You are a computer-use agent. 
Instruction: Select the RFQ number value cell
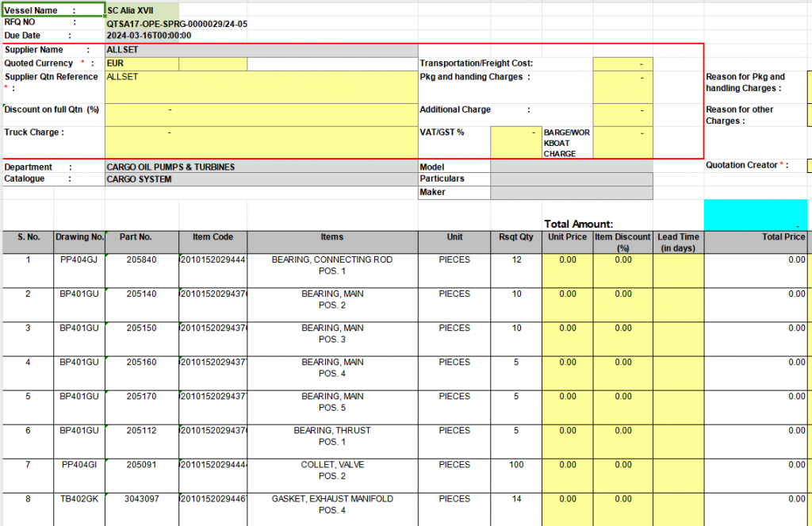pyautogui.click(x=176, y=24)
